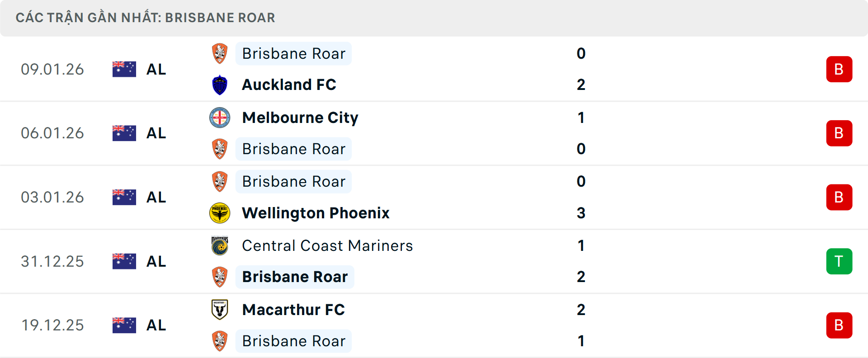Click the Brisbane Roar club crest

point(220,53)
